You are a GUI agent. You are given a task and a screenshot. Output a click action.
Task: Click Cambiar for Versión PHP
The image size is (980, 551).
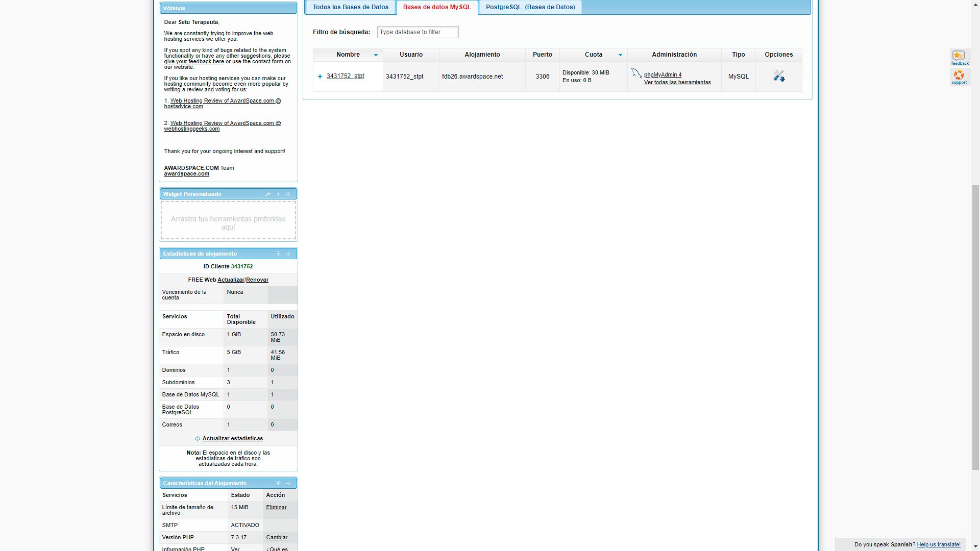[277, 537]
